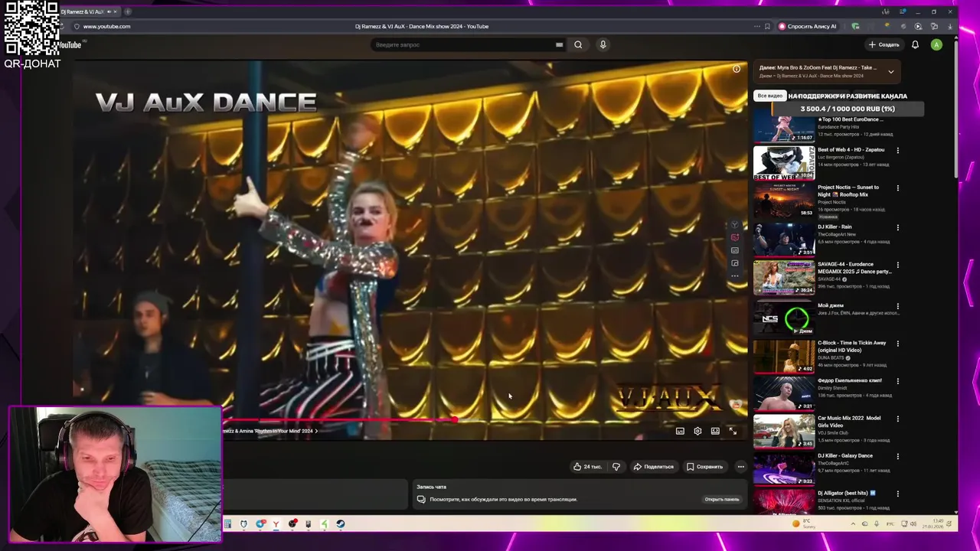Image resolution: width=980 pixels, height=551 pixels.
Task: Open Project Noctis Sunset to Night thumbnail
Action: click(784, 200)
